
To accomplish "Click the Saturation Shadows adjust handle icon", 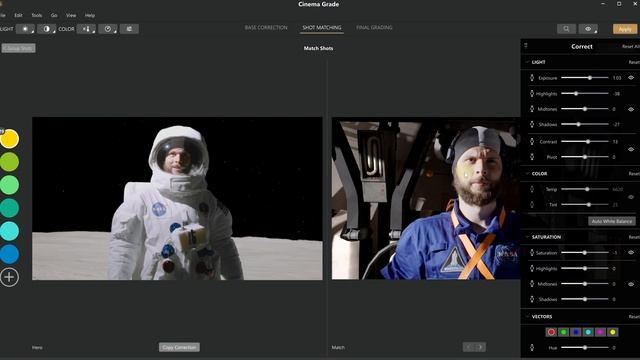I will click(532, 299).
